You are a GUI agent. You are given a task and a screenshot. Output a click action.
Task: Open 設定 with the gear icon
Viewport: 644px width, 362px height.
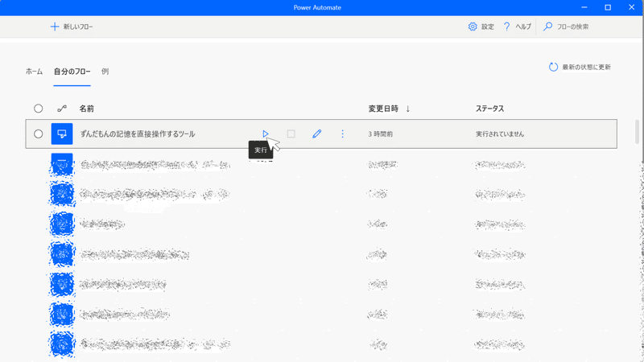click(x=473, y=27)
